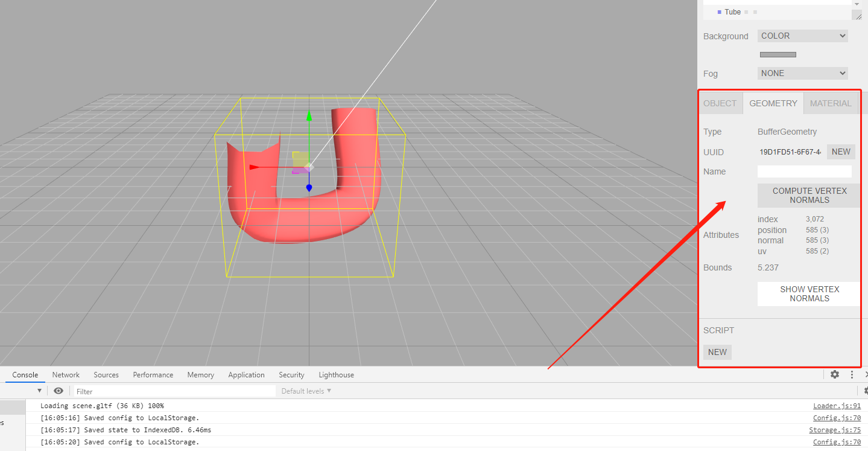868x451 pixels.
Task: Open the Storage.js:75 source link
Action: point(835,430)
